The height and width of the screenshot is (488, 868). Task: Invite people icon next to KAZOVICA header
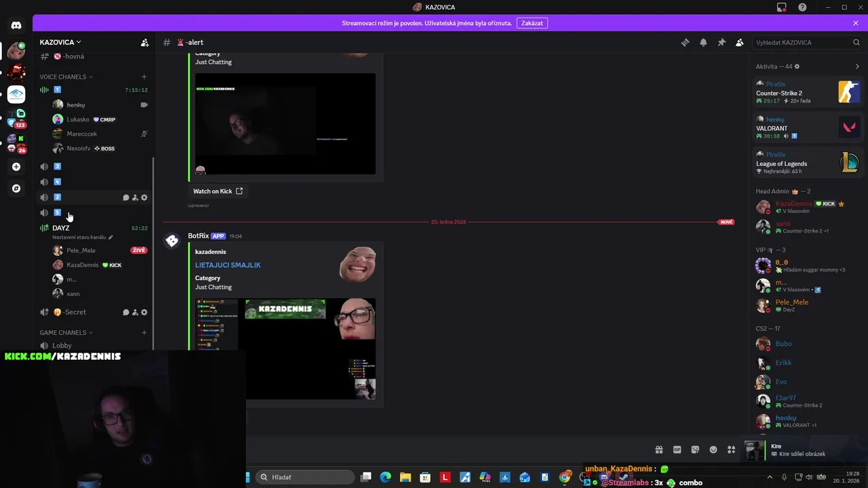(x=144, y=43)
